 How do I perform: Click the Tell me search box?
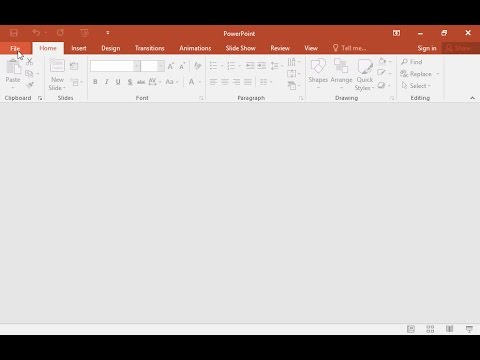pos(350,48)
